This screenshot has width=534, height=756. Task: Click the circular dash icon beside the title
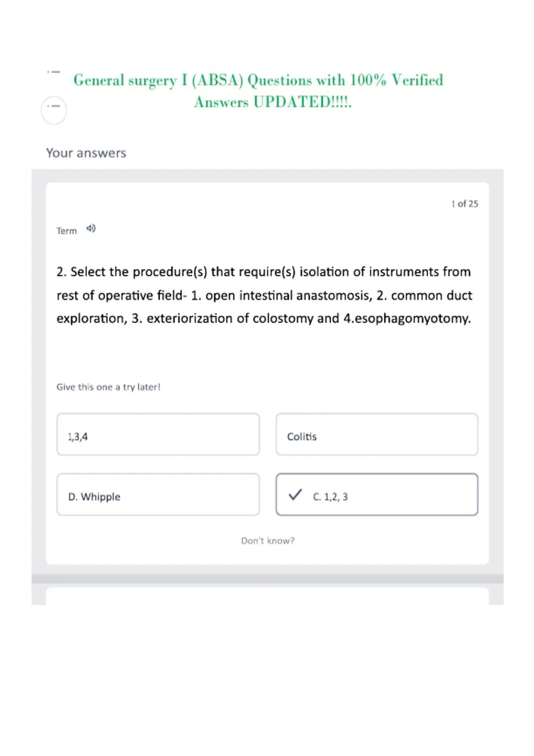54,110
